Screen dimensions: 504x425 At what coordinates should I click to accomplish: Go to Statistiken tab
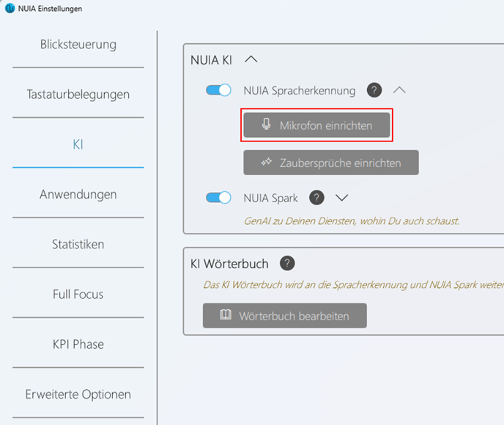(78, 244)
